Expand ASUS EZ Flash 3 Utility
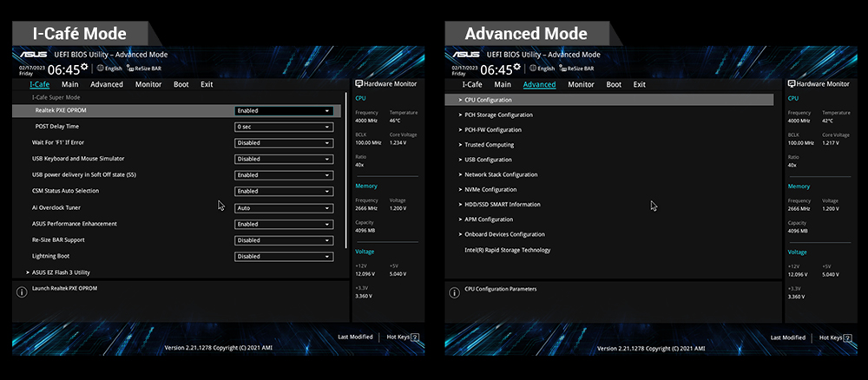Screen dimensions: 868x380 point(58,272)
